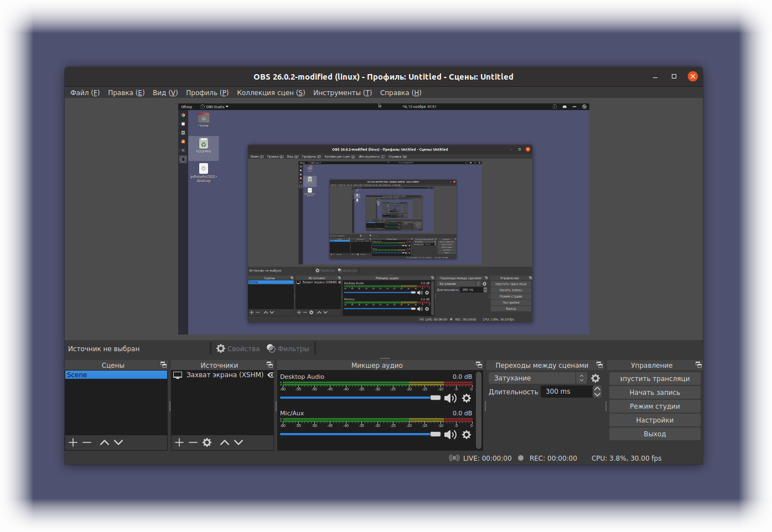Click the 300 ms duration field
Screen dimensions: 772x532
(x=567, y=392)
